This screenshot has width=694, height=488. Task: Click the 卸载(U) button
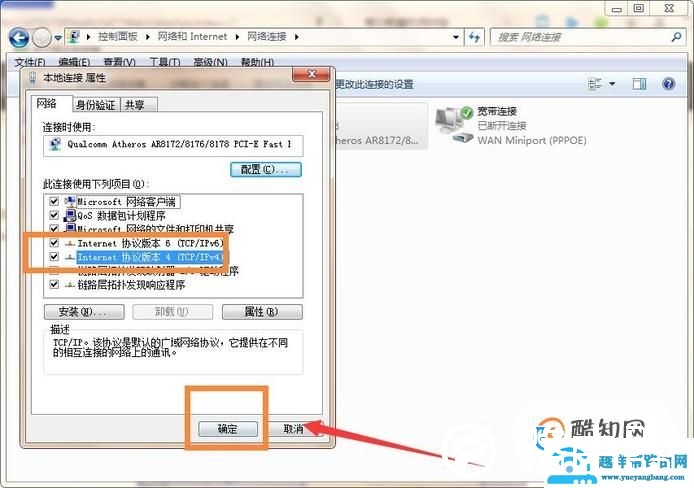click(x=173, y=312)
